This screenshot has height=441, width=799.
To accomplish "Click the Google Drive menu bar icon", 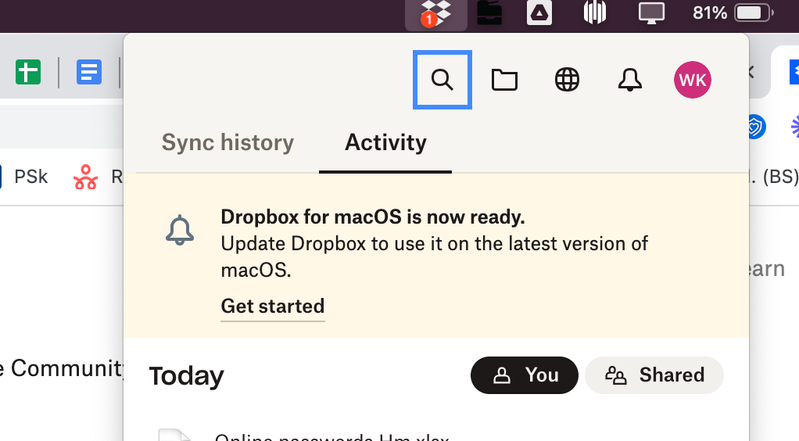I will pos(540,13).
